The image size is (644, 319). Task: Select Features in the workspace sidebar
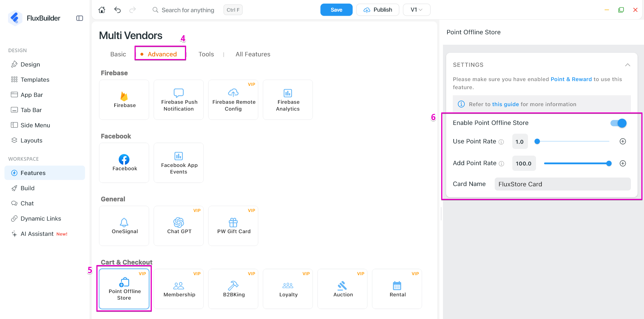point(45,173)
